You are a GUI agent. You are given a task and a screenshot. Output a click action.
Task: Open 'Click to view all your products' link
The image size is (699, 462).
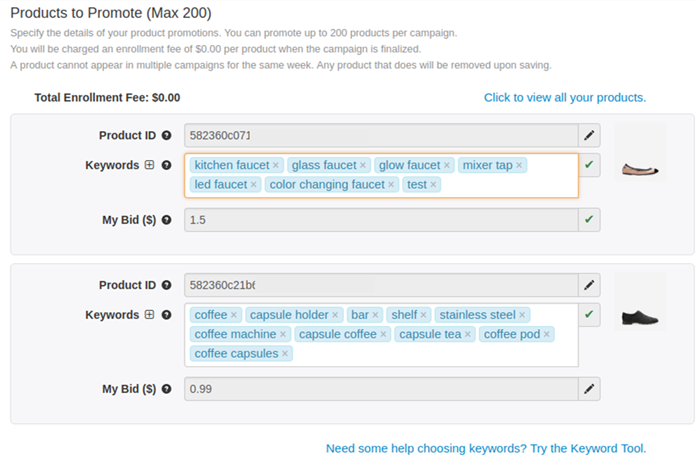coord(564,97)
